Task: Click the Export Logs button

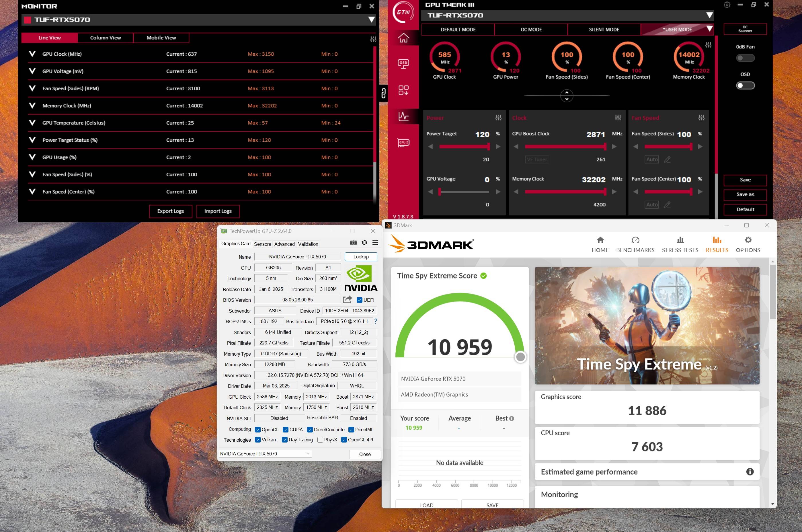Action: tap(171, 211)
